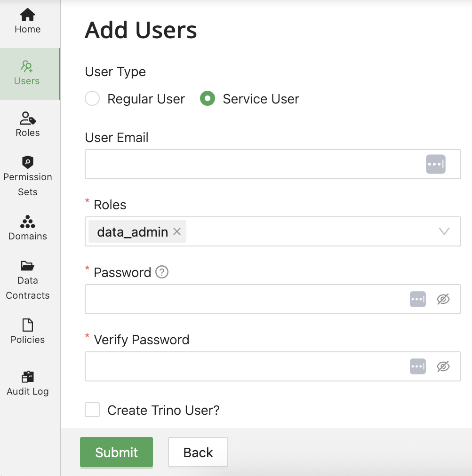Open the Domains icon in the sidebar
472x476 pixels.
click(x=27, y=222)
